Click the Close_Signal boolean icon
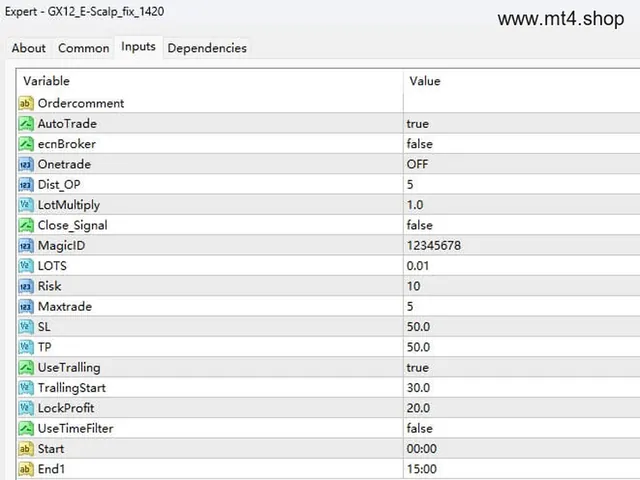The width and height of the screenshot is (640, 480). (26, 225)
